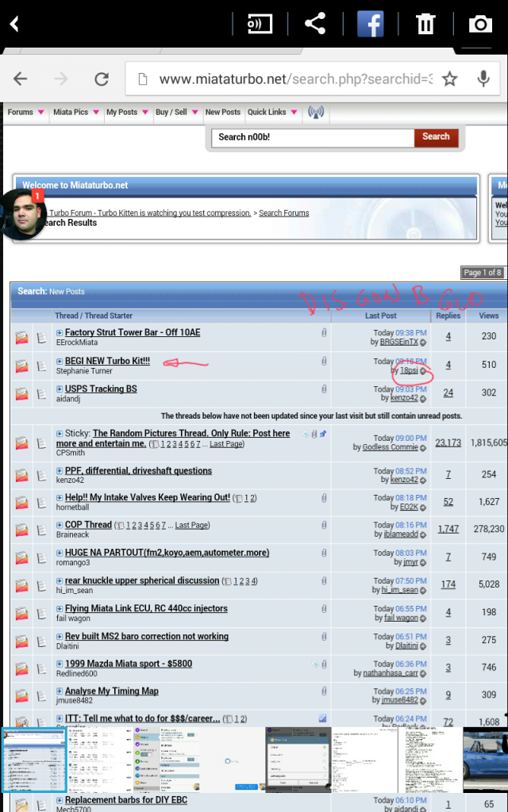Viewport: 508px width, 812px height.
Task: Click the Analyse My Timing Map folder icon
Action: pos(21,696)
